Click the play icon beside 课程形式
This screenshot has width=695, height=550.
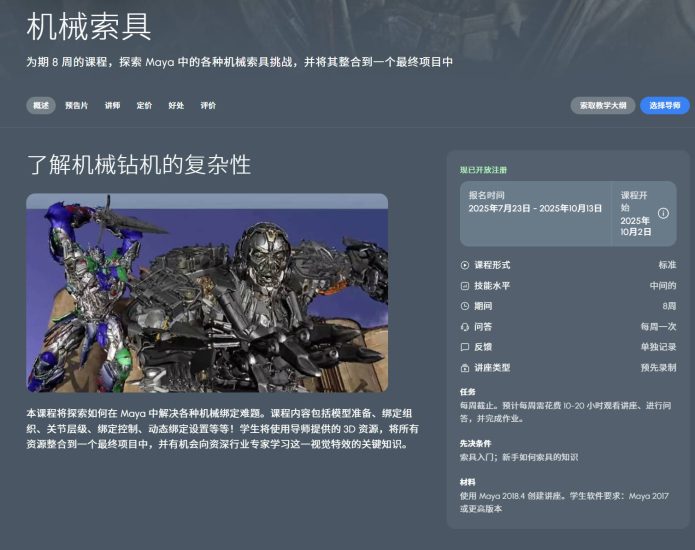(465, 265)
